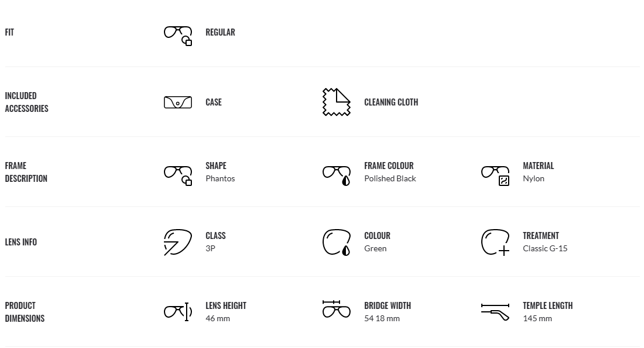The width and height of the screenshot is (644, 348).
Task: Click the Frame Colour droplet glasses icon
Action: coord(337,175)
